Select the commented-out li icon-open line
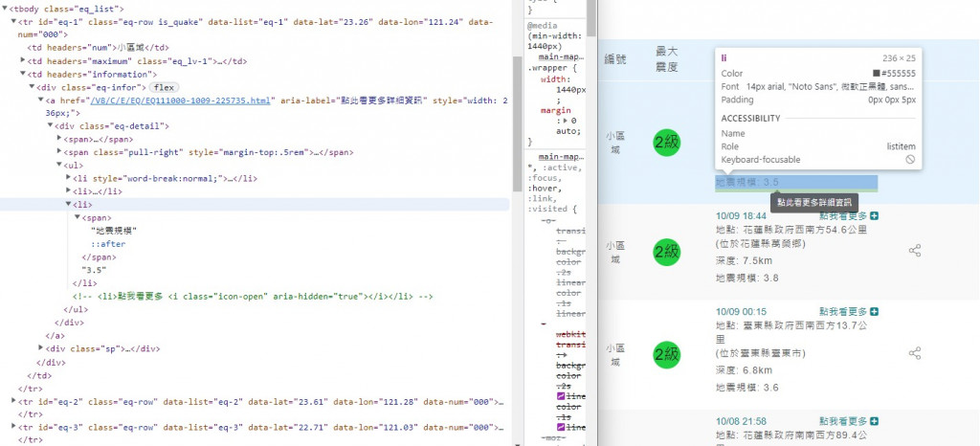Screen dimensions: 980x446 [x=253, y=296]
